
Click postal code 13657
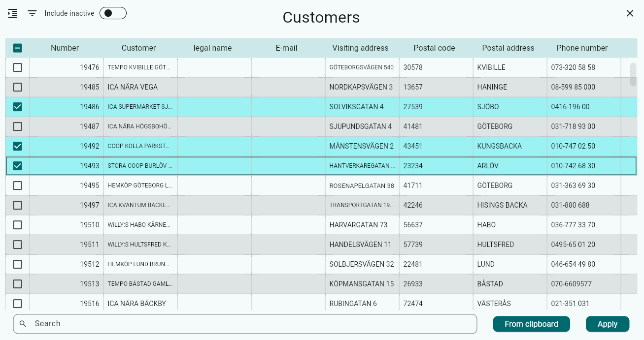tap(436, 87)
